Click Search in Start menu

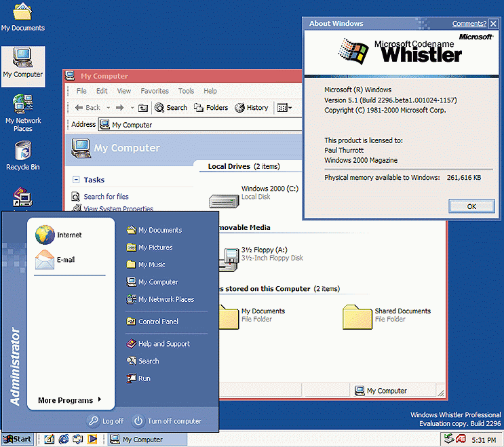142,362
